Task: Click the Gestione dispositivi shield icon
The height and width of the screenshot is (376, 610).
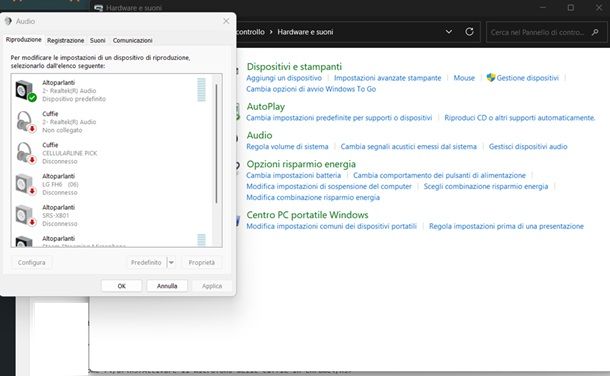Action: point(491,78)
